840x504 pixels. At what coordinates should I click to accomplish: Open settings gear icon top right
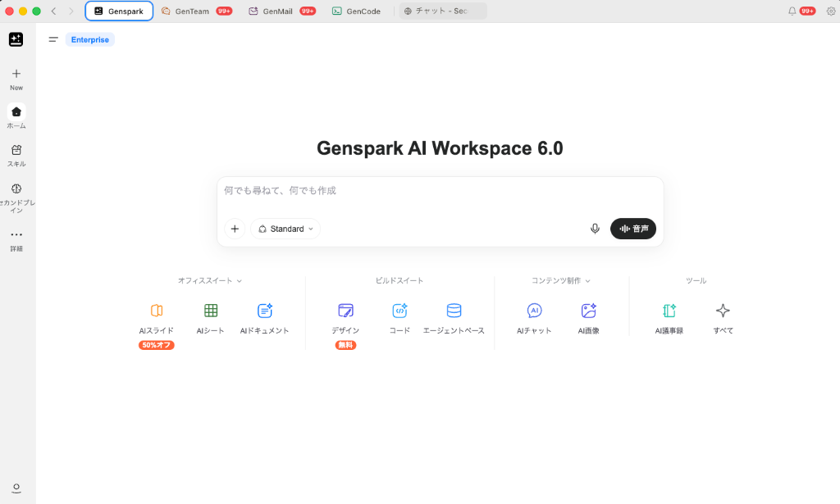coord(830,11)
